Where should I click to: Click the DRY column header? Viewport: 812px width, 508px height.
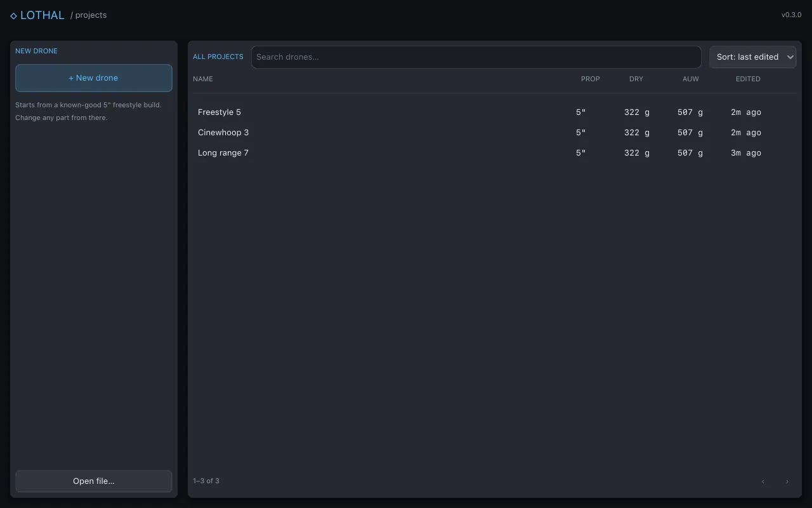pos(636,79)
